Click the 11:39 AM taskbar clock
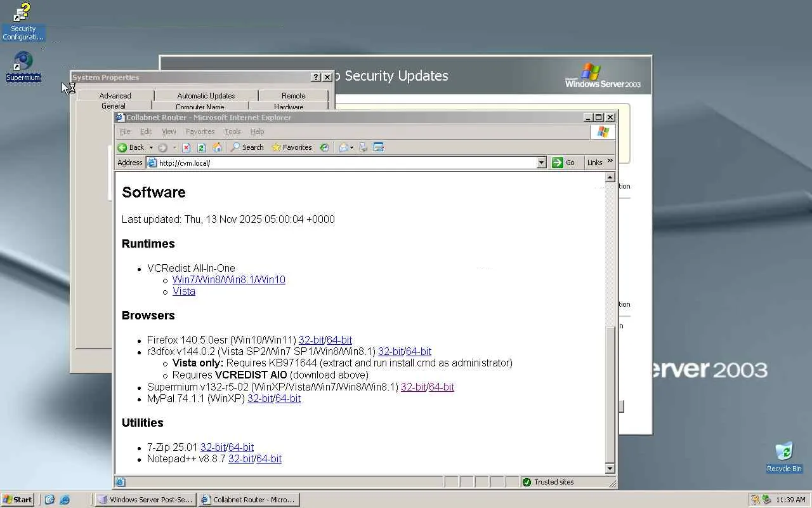The width and height of the screenshot is (812, 508). pos(790,500)
